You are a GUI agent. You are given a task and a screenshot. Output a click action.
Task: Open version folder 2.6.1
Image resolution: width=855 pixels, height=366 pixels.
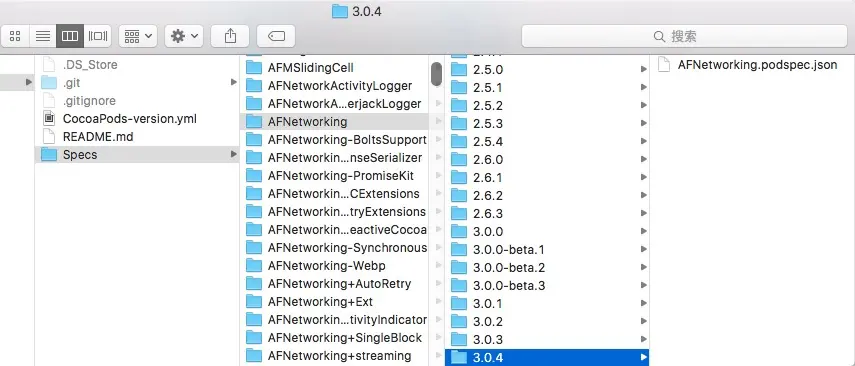pyautogui.click(x=547, y=178)
